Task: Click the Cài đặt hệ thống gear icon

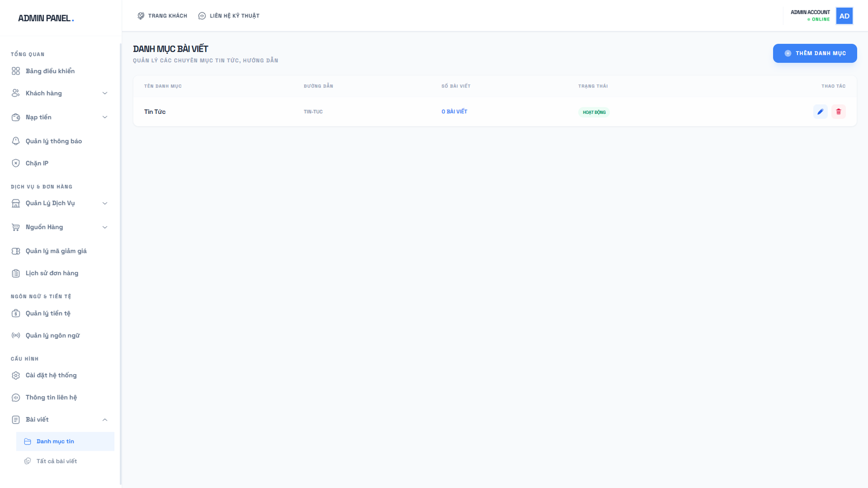Action: pyautogui.click(x=16, y=375)
